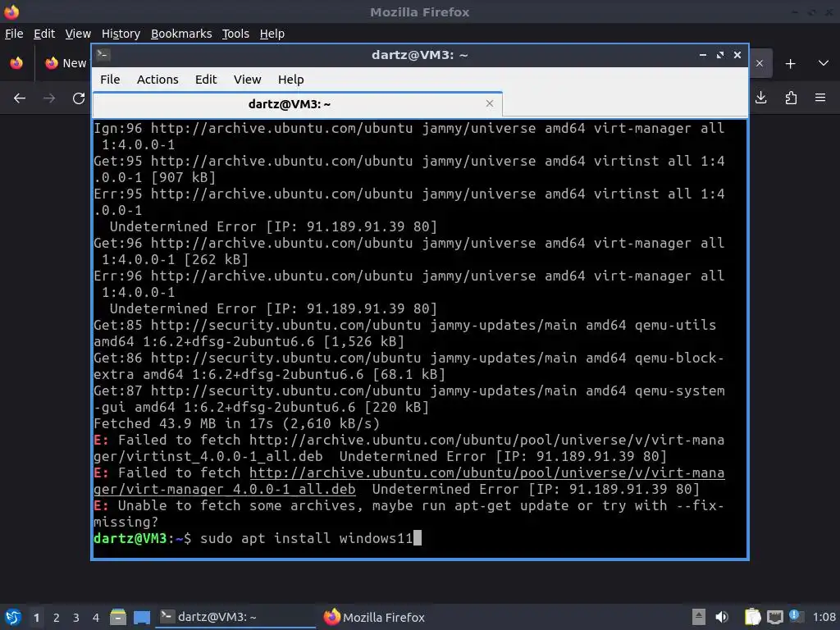The image size is (840, 630).
Task: Open Firefox hamburger application menu
Action: 820,98
